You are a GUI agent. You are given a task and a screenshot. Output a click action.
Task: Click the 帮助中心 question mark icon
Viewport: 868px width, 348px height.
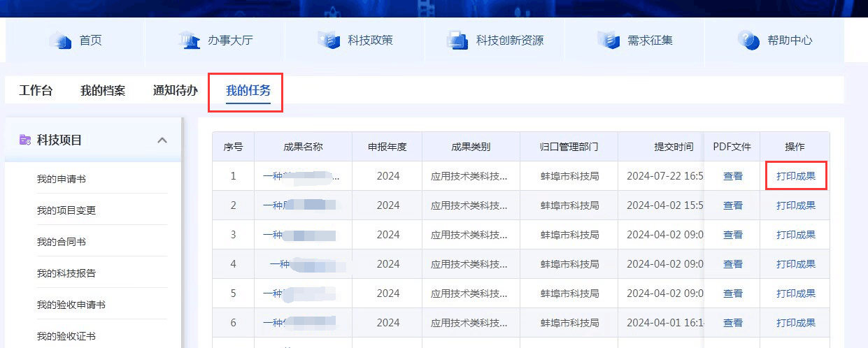pos(748,40)
